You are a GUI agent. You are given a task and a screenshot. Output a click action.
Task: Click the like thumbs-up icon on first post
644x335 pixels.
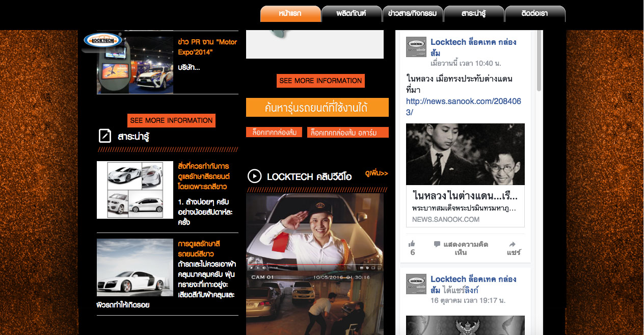click(x=412, y=244)
